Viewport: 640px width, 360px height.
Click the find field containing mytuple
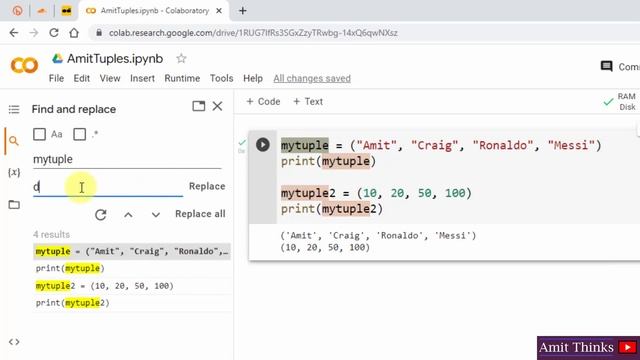pyautogui.click(x=127, y=159)
